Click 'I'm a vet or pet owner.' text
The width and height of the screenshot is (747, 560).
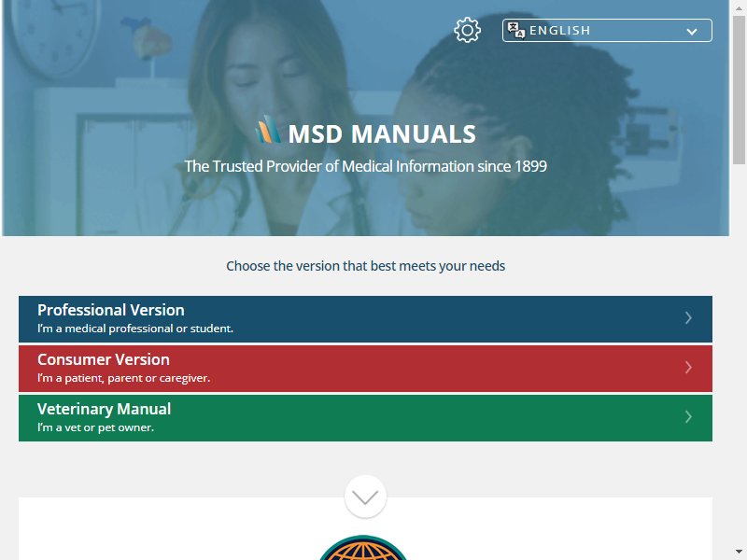coord(96,427)
